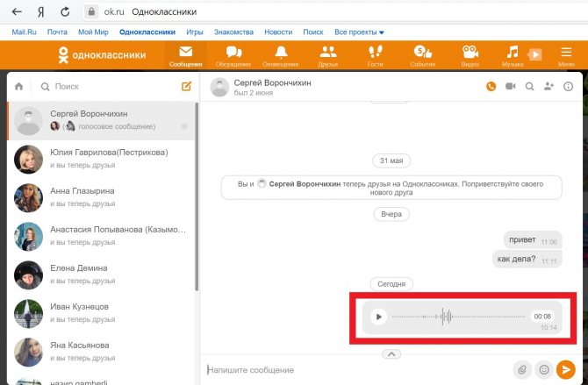Open Оповещения bell icon
The image size is (588, 385).
[x=281, y=55]
